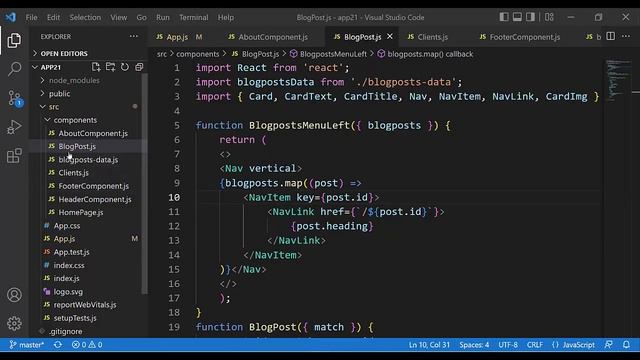The image size is (640, 360).
Task: Open the Run and Debug view
Action: point(14,127)
